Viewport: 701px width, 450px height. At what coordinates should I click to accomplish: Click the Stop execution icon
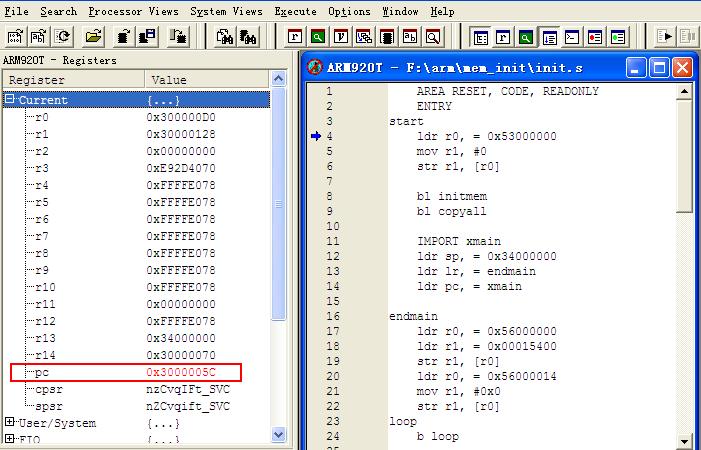tap(687, 37)
